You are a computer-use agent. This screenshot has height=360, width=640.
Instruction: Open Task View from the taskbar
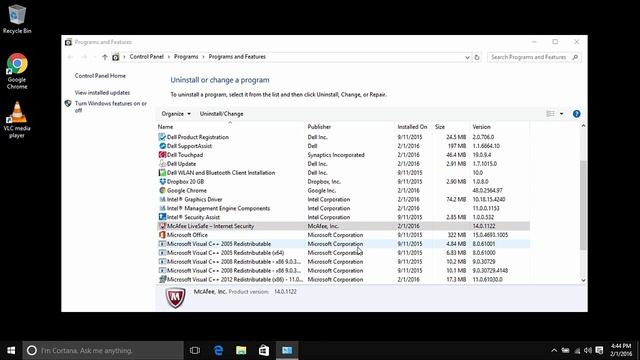pos(195,350)
